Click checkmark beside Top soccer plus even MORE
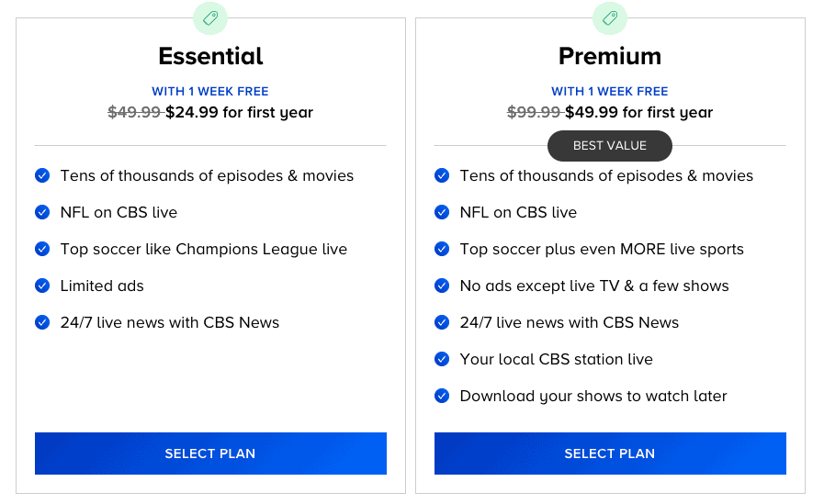This screenshot has height=504, width=824. click(x=442, y=249)
